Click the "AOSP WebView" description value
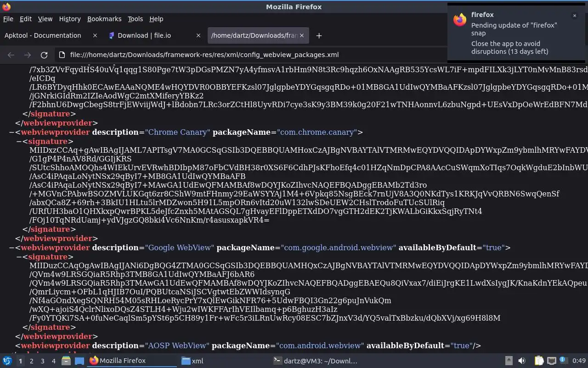Image resolution: width=588 pixels, height=368 pixels. 177,345
